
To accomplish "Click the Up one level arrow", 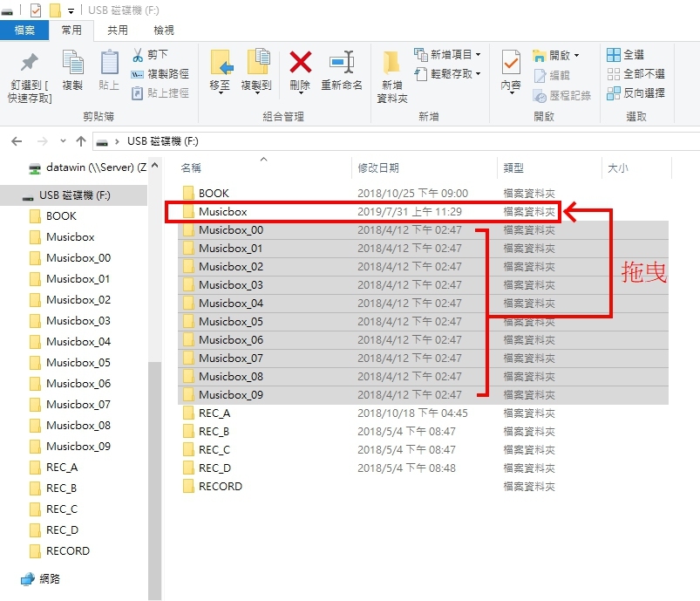I will point(81,141).
